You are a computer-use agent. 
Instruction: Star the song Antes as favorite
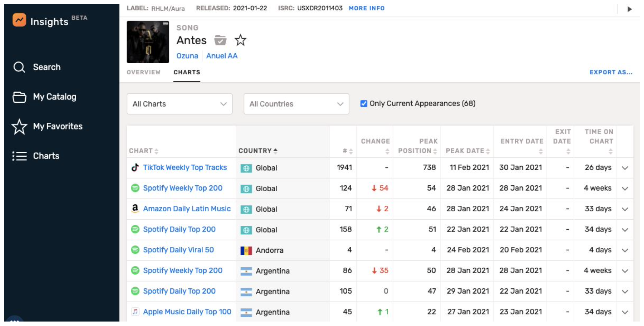[x=240, y=40]
